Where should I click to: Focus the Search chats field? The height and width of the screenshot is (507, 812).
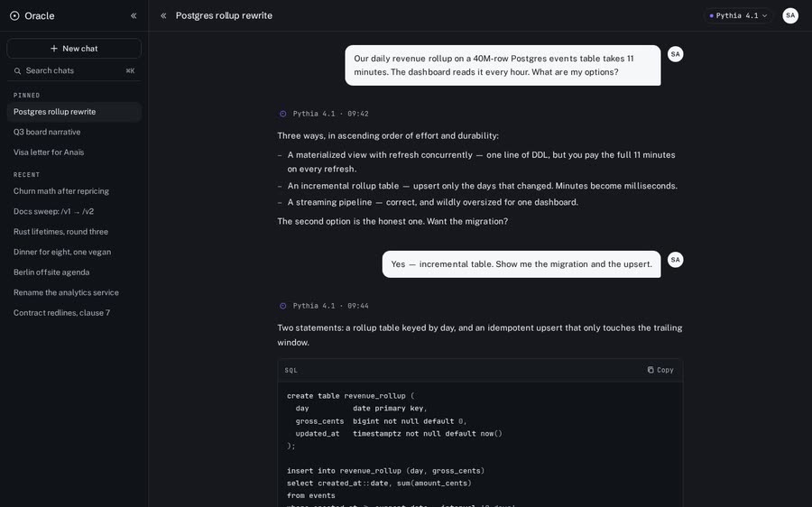(x=74, y=70)
